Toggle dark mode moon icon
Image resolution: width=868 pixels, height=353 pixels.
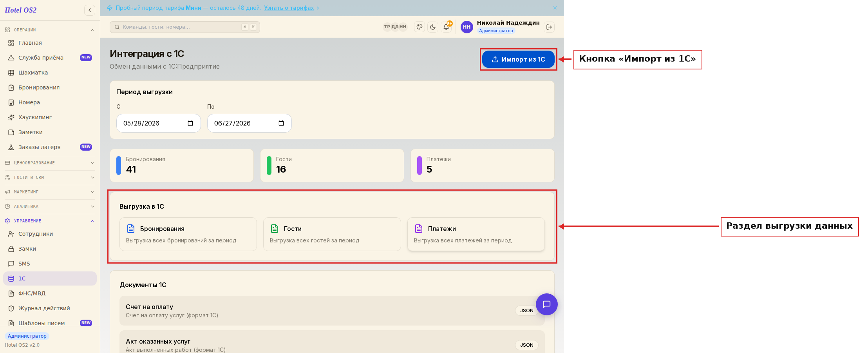(433, 27)
